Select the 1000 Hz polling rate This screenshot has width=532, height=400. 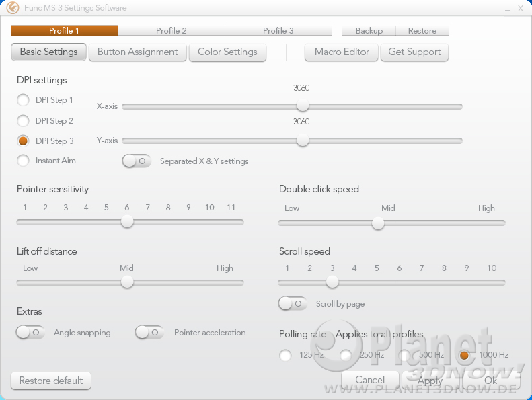[464, 355]
